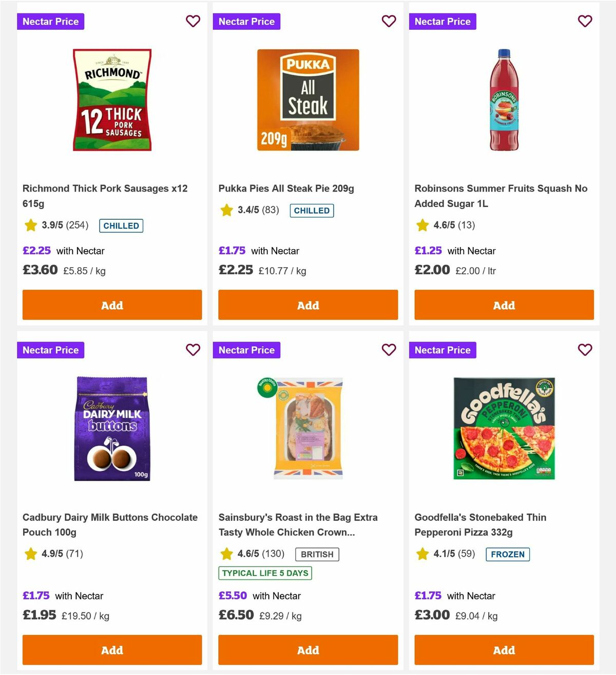Viewport: 616px width, 675px height.
Task: Click the CHILLED tag on the steak pie
Action: [x=312, y=211]
